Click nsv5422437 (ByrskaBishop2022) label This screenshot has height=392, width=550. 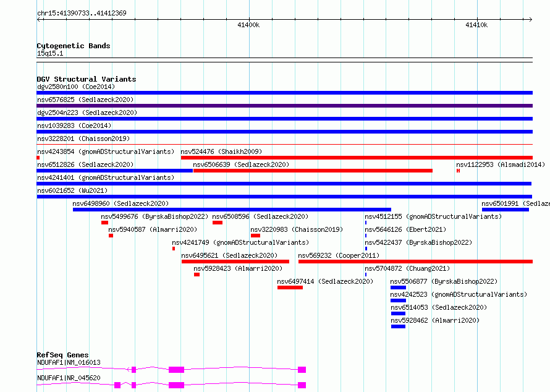tap(418, 242)
